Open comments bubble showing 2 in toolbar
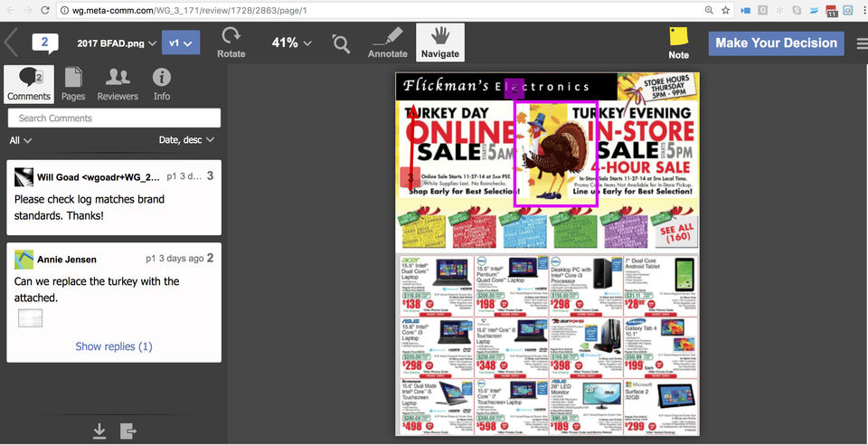The height and width of the screenshot is (445, 868). point(45,43)
